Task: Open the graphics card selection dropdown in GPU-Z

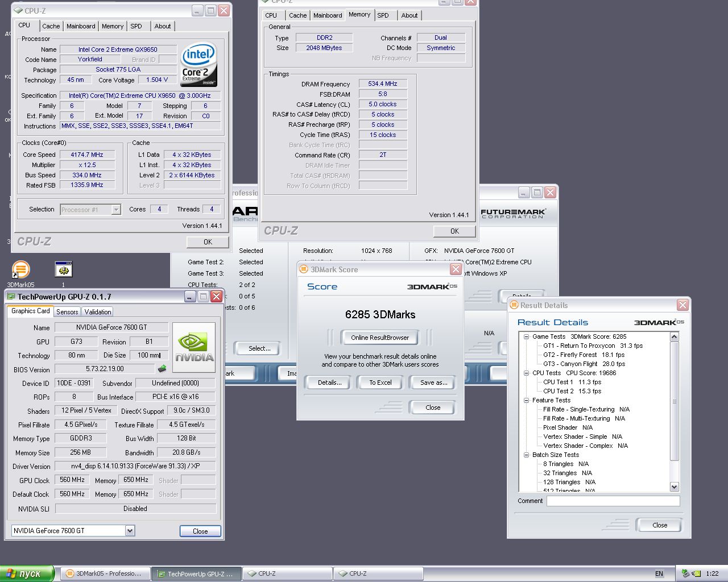Action: click(130, 530)
